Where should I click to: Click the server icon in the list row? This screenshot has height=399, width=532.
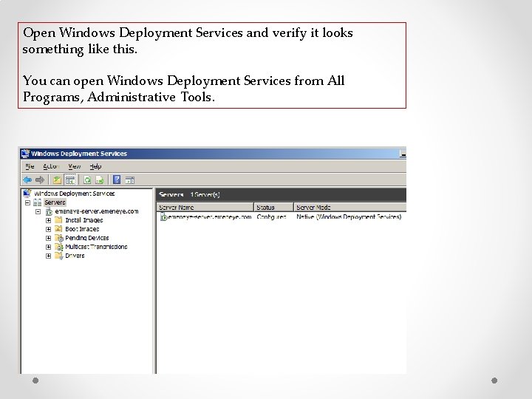[163, 216]
